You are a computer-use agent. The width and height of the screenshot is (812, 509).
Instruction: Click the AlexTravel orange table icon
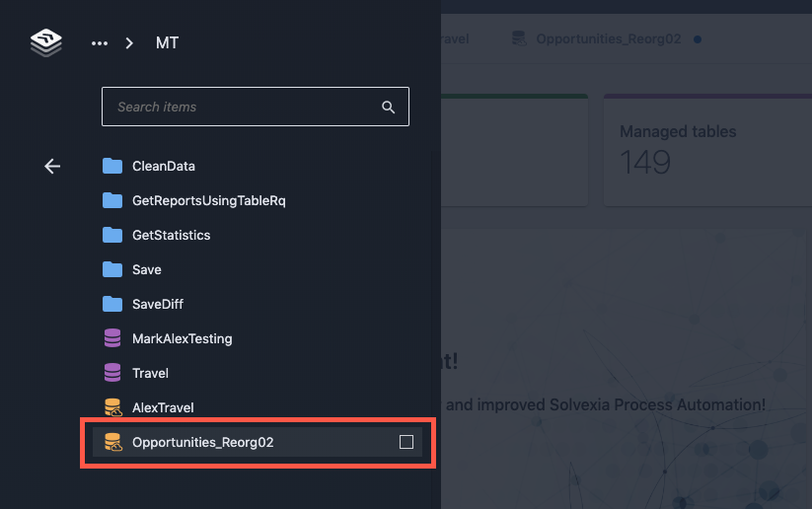point(112,407)
